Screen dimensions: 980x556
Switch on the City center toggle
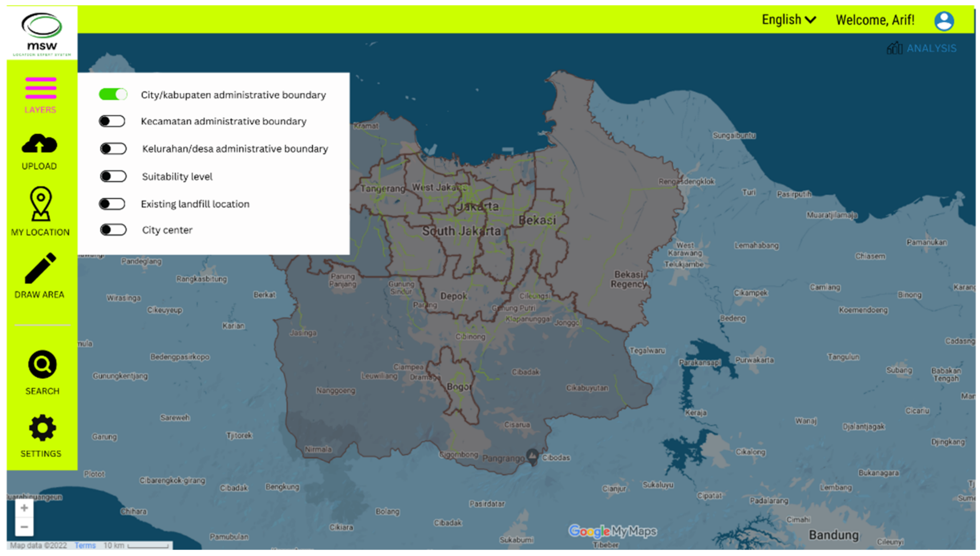click(113, 230)
